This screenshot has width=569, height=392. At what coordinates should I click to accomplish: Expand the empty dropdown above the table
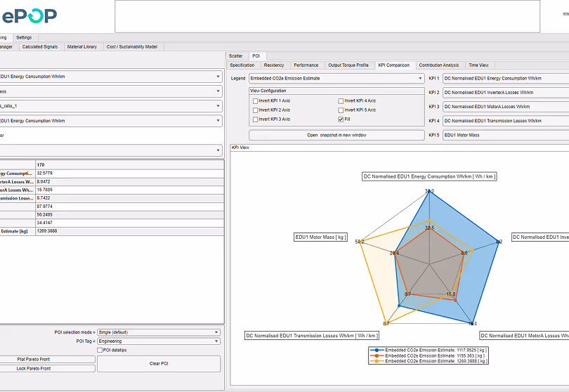click(111, 150)
